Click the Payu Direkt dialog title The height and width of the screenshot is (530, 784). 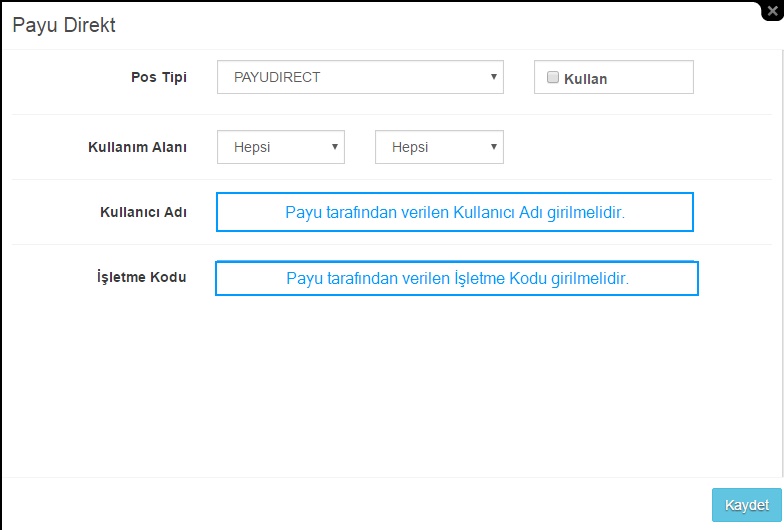[64, 25]
